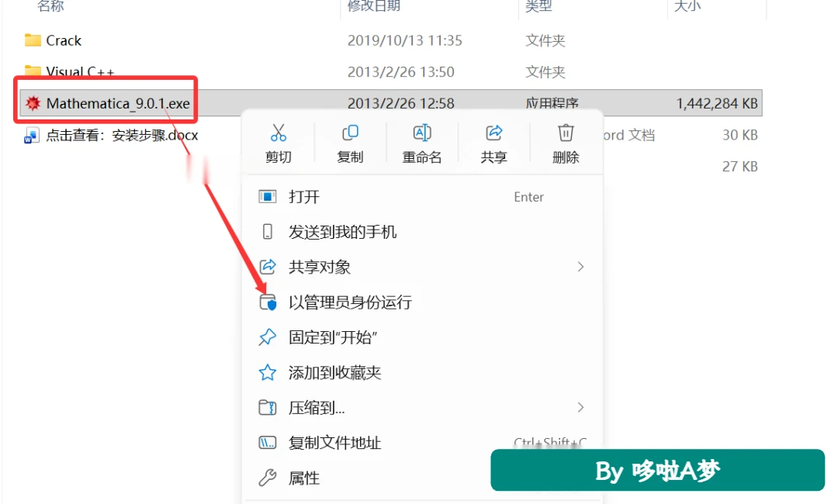838x504 pixels.
Task: Click the date 2019/10/13 11:35
Action: point(404,40)
